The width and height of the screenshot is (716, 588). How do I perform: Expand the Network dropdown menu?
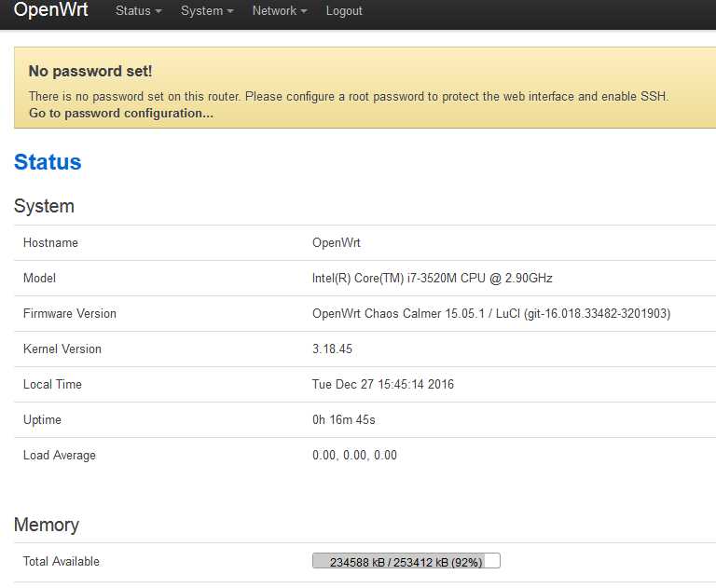point(280,11)
